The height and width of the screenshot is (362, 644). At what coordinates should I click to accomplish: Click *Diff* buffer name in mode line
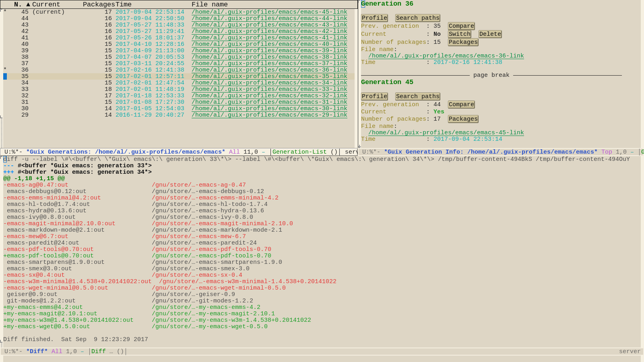pyautogui.click(x=37, y=352)
